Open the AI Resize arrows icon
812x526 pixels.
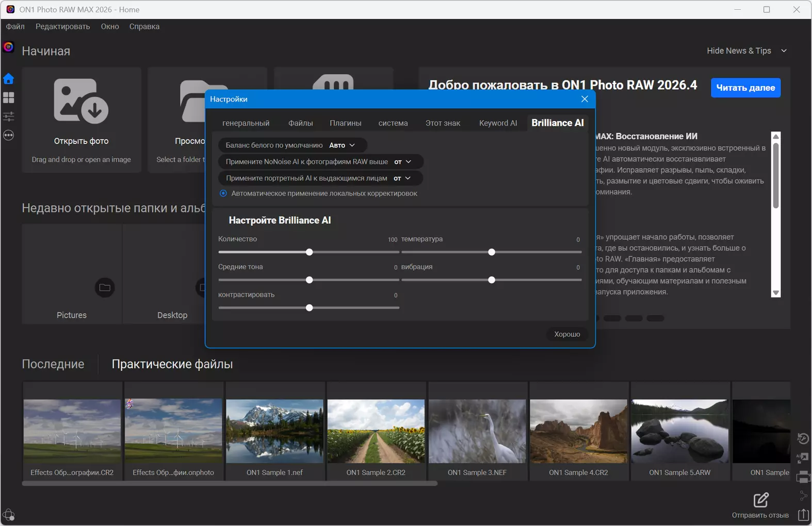[x=803, y=457]
